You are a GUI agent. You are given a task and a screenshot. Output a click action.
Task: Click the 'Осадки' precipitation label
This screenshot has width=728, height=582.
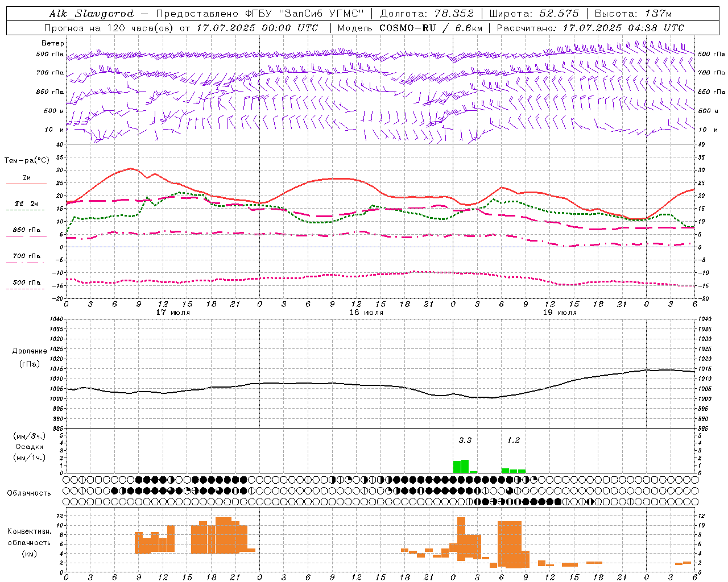(x=30, y=447)
